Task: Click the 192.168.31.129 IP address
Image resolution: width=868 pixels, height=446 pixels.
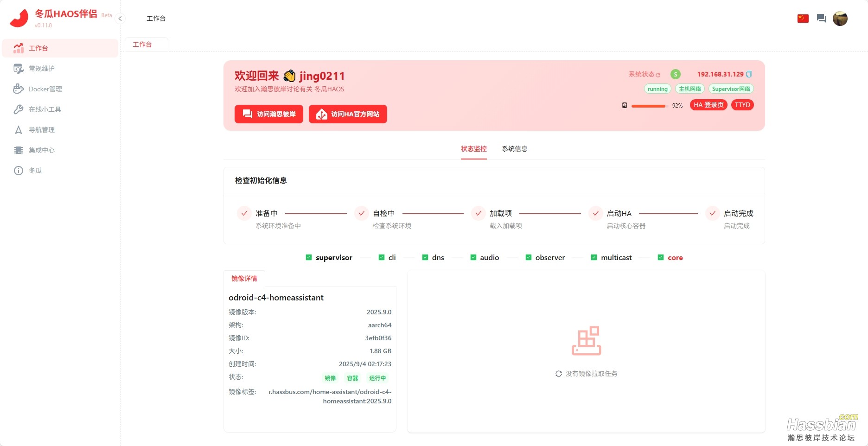Action: pyautogui.click(x=721, y=74)
